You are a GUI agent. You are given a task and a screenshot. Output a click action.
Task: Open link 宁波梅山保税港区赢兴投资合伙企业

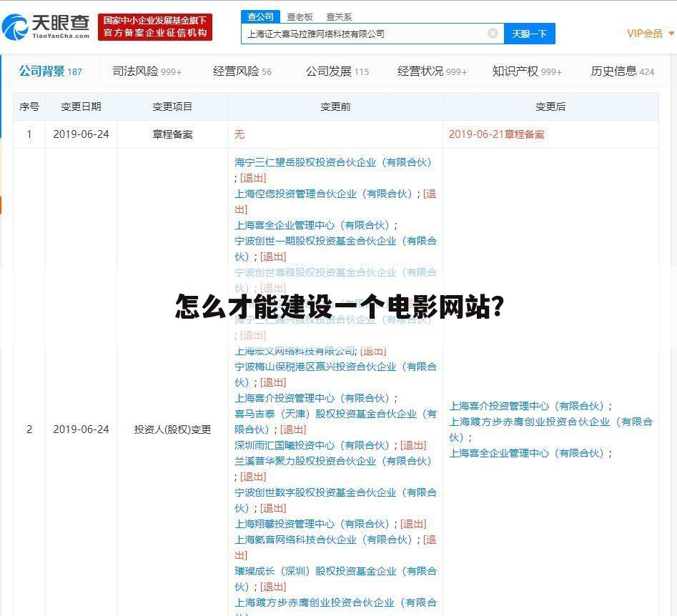(335, 374)
